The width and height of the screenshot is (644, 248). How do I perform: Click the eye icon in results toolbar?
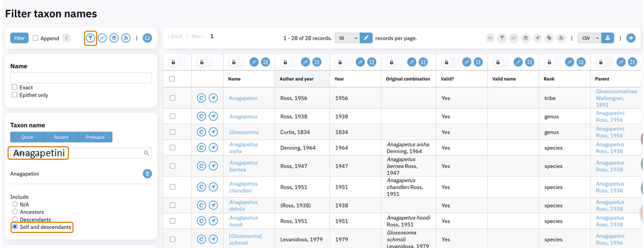[631, 38]
